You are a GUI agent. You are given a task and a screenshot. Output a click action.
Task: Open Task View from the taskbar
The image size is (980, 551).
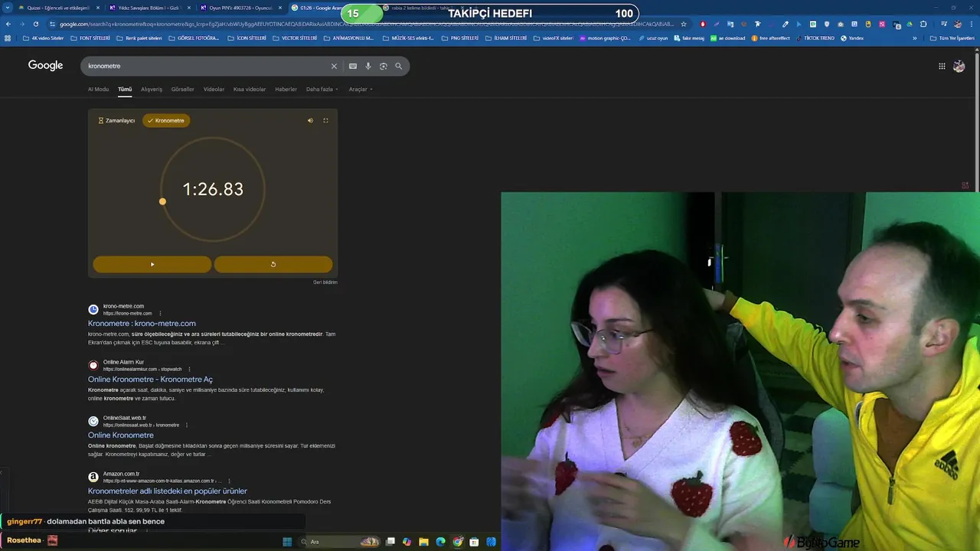(x=390, y=542)
